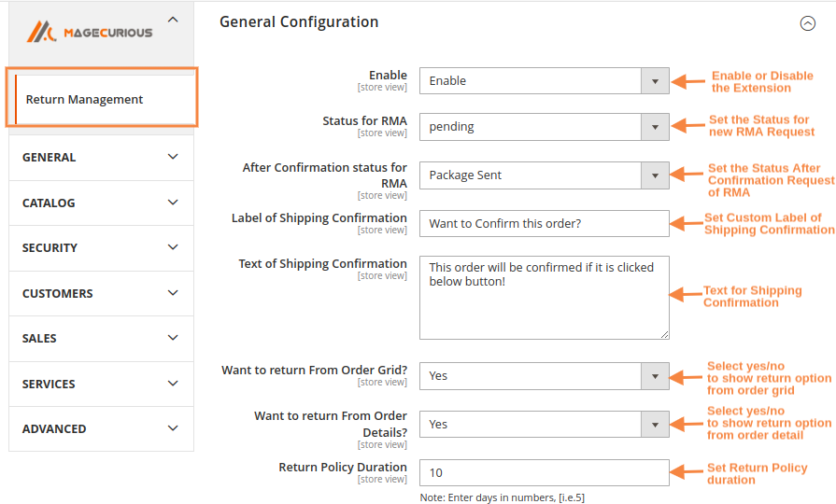Screen dimensions: 836x504
Task: Click Text of Shipping Confirmation textarea
Action: tap(544, 297)
